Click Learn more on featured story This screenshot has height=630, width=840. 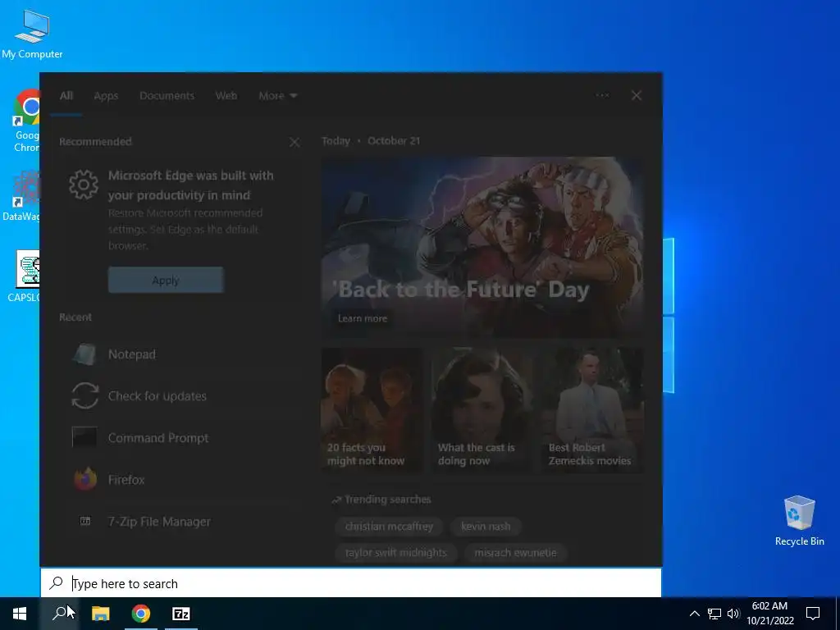click(x=362, y=318)
